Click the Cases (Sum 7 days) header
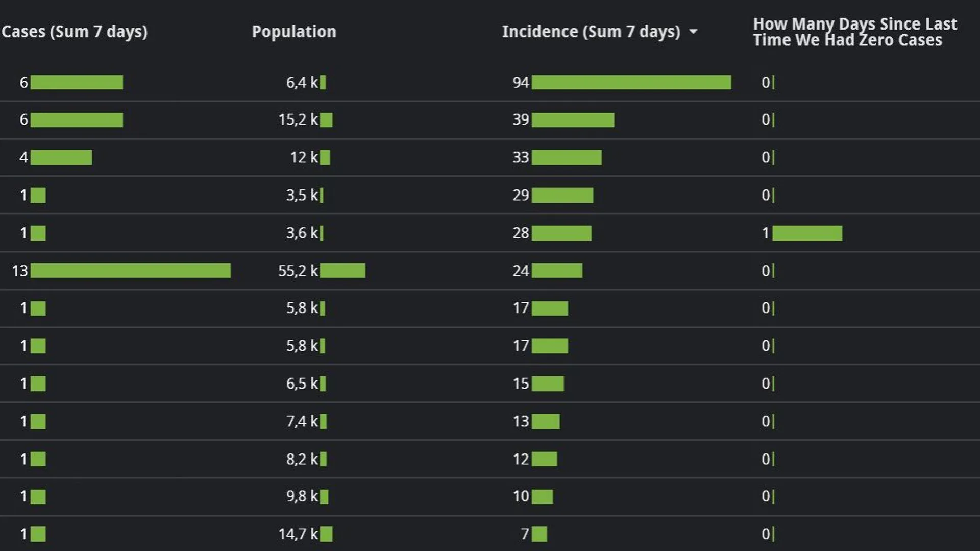 point(75,32)
